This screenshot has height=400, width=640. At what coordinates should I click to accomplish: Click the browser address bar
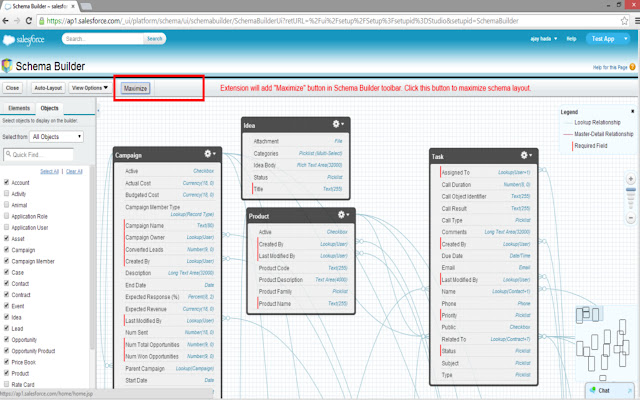(329, 21)
